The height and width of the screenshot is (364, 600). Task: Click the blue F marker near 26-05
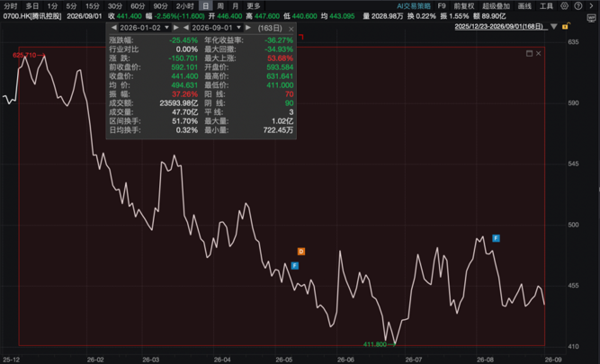click(x=295, y=265)
